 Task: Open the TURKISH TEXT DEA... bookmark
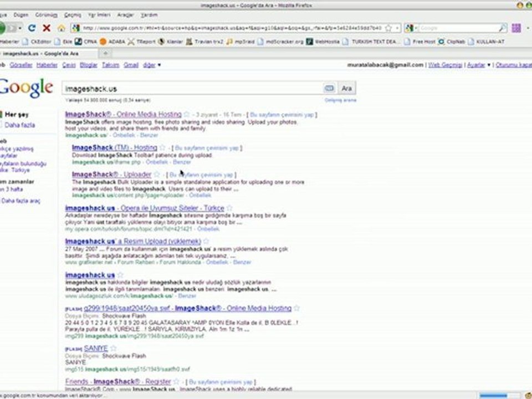click(x=372, y=42)
